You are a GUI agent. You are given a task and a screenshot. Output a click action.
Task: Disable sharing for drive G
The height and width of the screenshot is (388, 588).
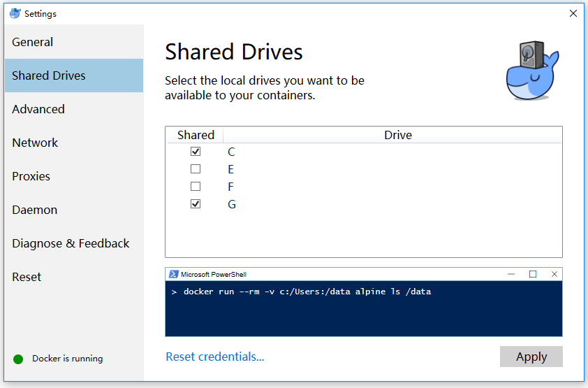point(196,203)
